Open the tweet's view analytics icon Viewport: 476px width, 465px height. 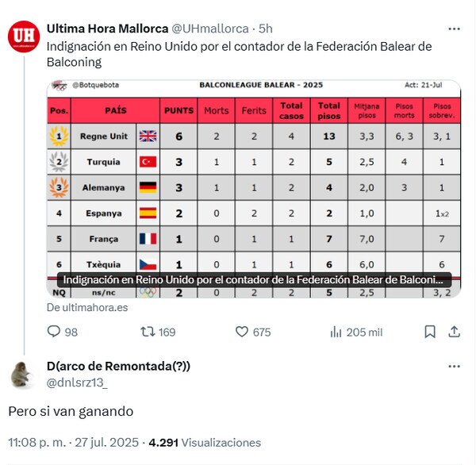click(336, 332)
